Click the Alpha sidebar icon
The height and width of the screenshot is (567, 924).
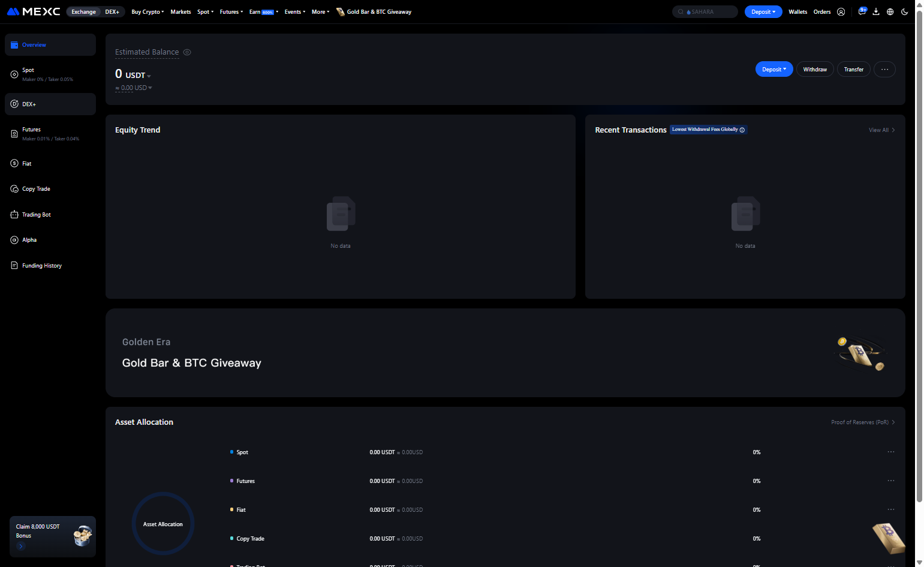pos(14,240)
